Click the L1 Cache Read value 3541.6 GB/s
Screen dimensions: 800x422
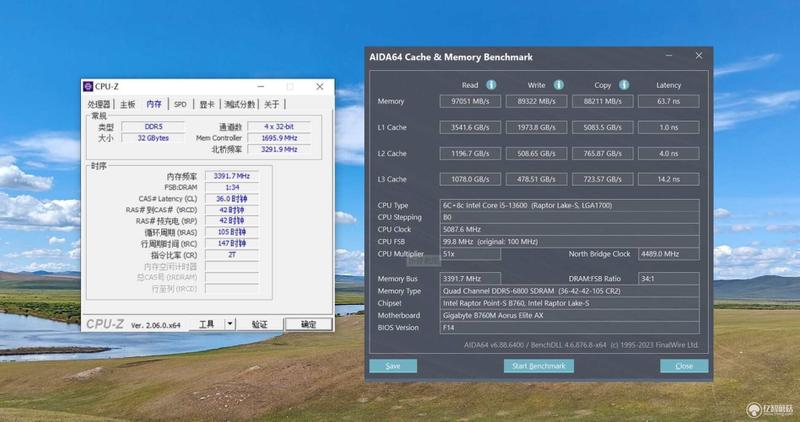point(470,127)
